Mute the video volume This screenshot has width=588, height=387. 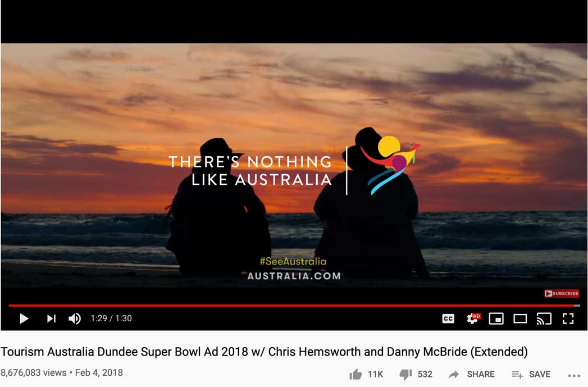click(75, 318)
